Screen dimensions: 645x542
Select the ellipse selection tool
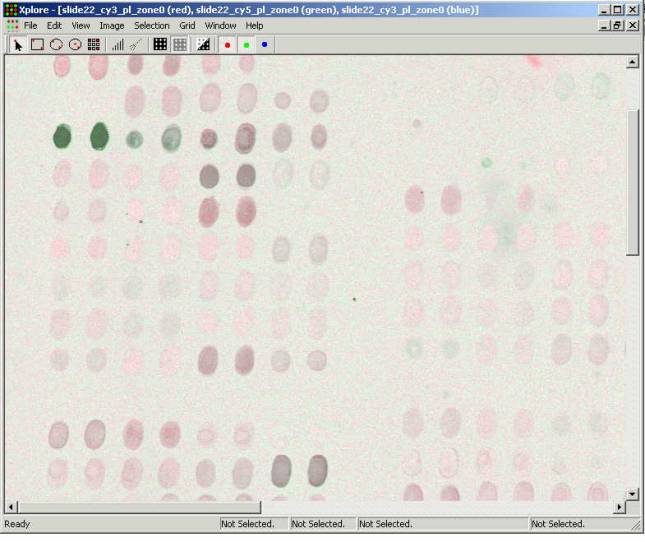click(56, 44)
